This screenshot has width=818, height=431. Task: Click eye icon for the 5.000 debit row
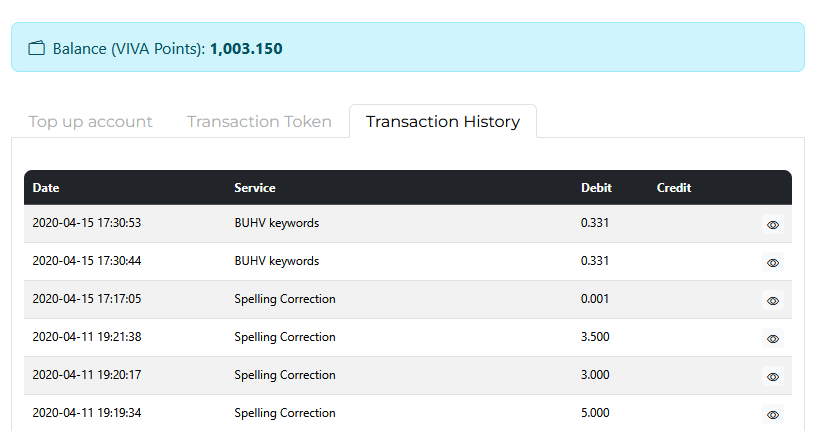pyautogui.click(x=772, y=414)
